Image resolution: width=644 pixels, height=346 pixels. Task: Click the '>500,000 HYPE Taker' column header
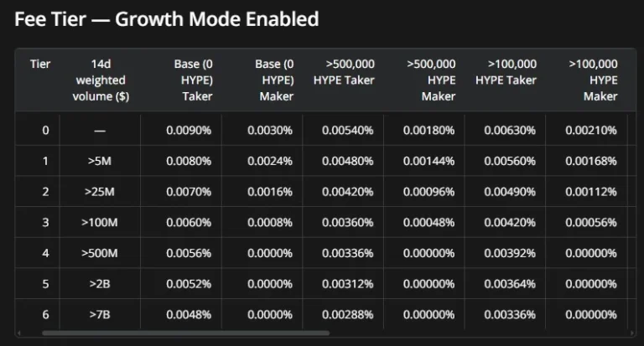tap(344, 72)
